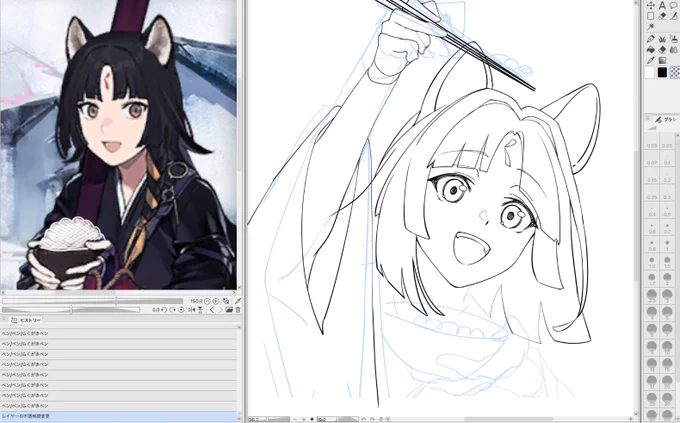Select the Fill bucket tool

click(x=651, y=50)
